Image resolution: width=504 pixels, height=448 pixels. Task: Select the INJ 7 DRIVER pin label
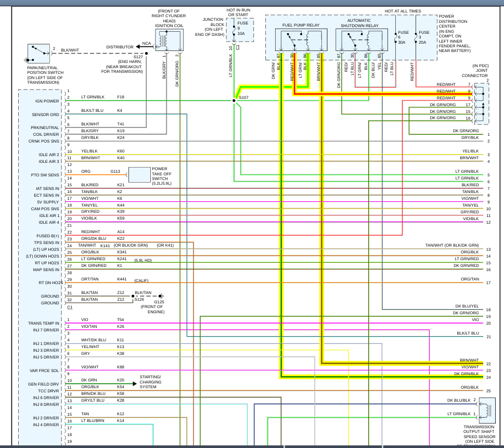pyautogui.click(x=46, y=330)
